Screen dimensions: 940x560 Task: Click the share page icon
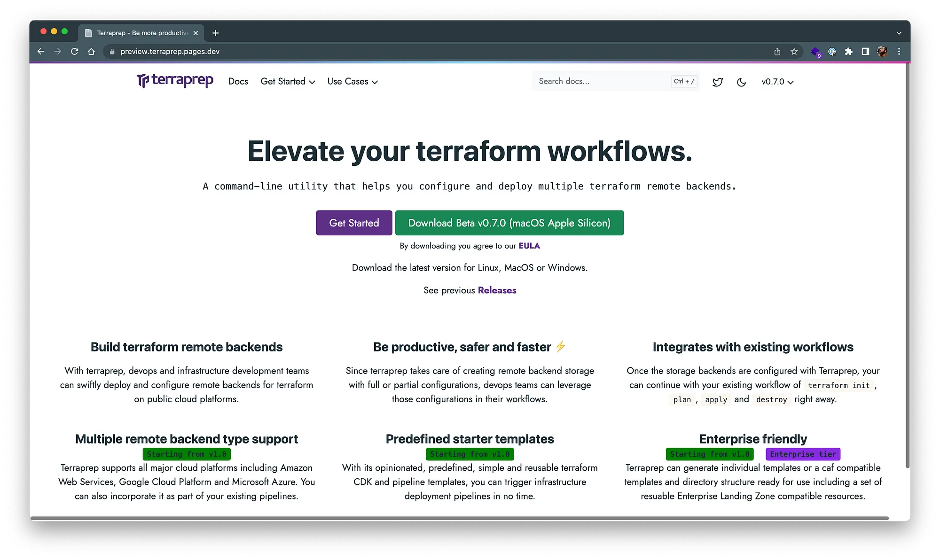(x=777, y=51)
